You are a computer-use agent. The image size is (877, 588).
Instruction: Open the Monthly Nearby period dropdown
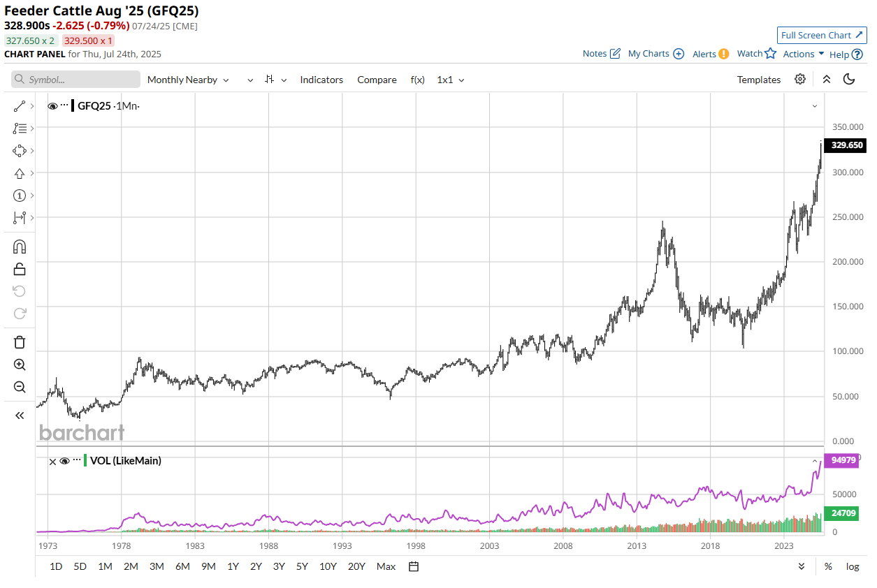click(188, 80)
